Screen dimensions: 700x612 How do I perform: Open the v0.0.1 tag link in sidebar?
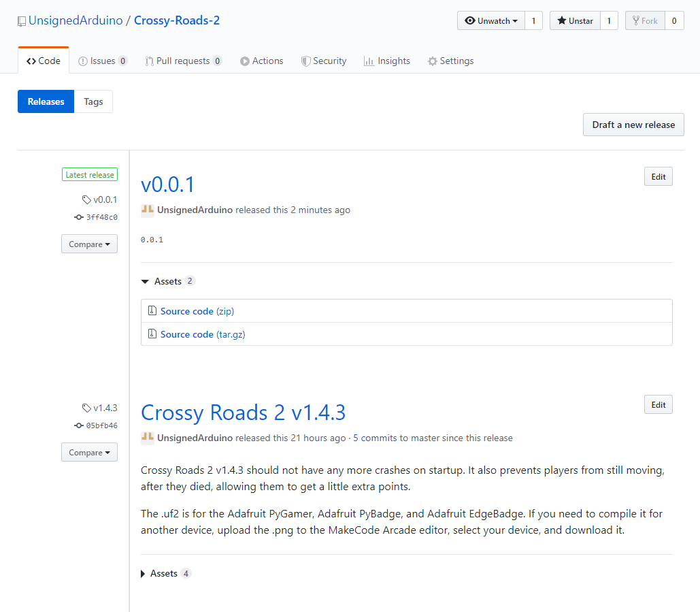(x=99, y=199)
